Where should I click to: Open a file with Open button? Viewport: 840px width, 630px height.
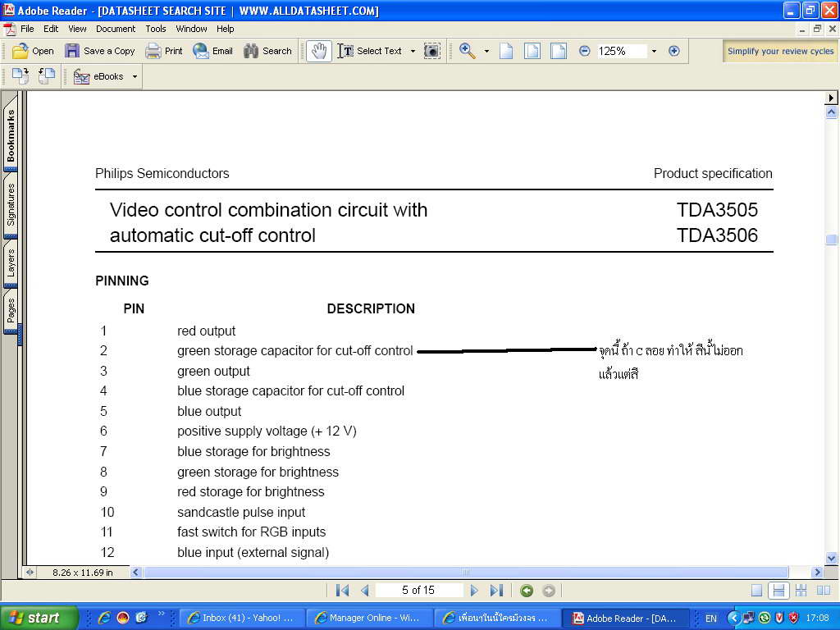pos(33,51)
